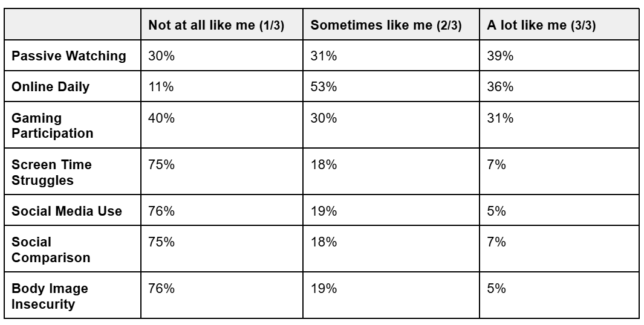Click the 'Online Daily' row label
Viewport: 644px width, 325px height.
pos(51,87)
